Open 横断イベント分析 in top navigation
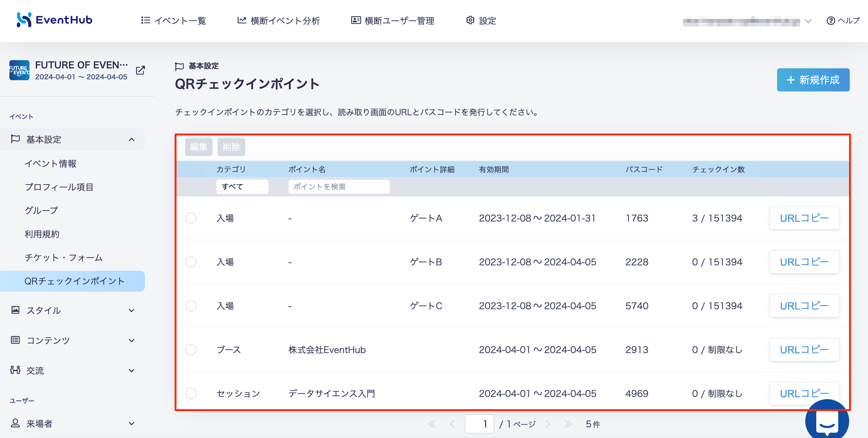Viewport: 868px width, 438px height. (x=278, y=21)
